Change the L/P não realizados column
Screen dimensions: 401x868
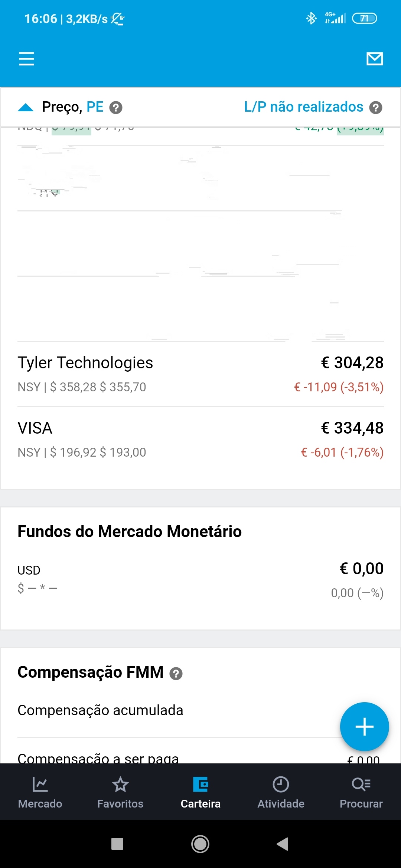303,107
